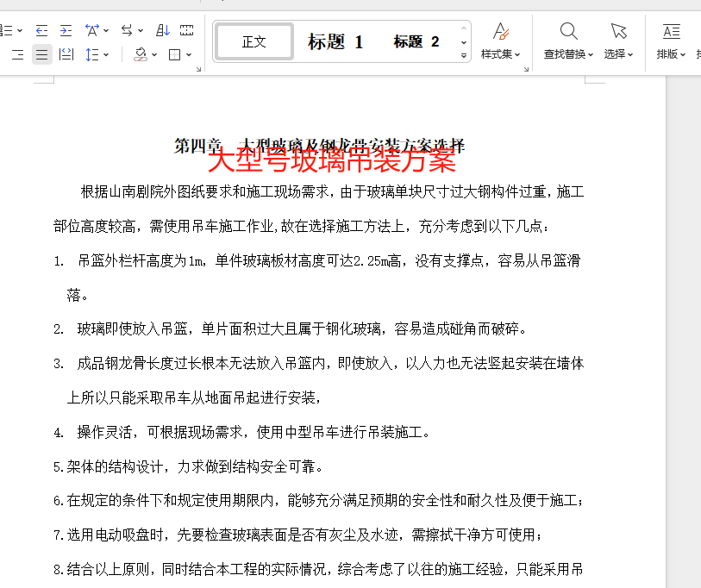This screenshot has height=588, width=701.
Task: Expand the full styles gallery list
Action: [x=464, y=56]
